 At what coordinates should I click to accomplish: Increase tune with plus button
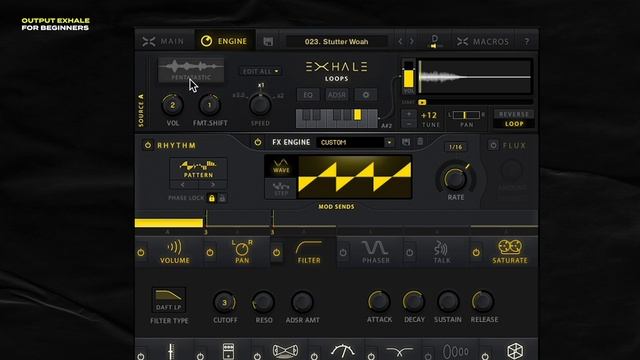pyautogui.click(x=409, y=114)
